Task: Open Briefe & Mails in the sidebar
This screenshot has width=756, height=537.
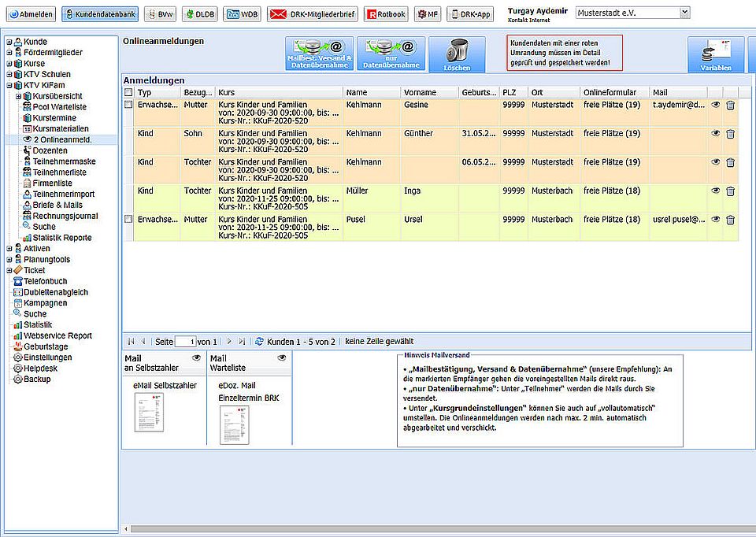Action: point(57,205)
